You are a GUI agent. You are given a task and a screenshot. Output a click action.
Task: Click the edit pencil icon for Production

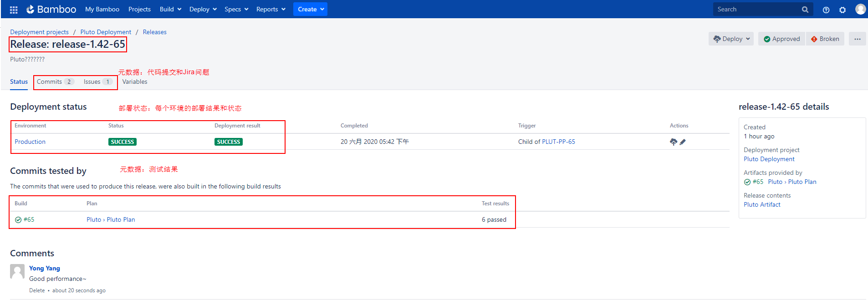tap(682, 142)
